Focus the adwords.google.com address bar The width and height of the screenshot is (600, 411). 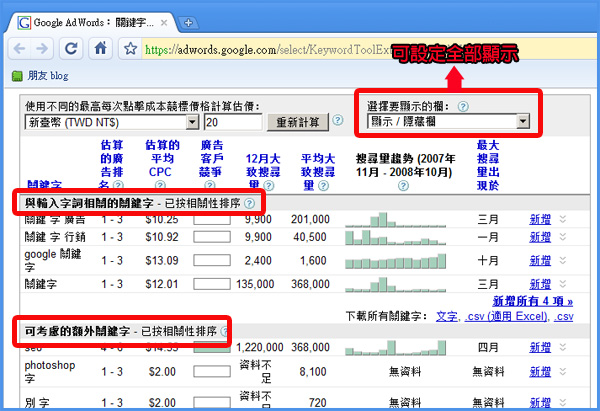point(268,49)
